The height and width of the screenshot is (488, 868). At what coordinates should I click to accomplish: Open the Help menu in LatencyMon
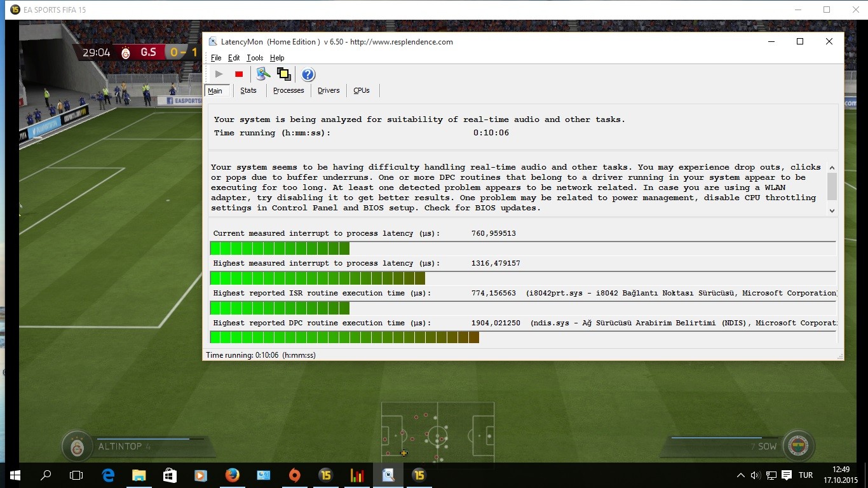tap(277, 58)
